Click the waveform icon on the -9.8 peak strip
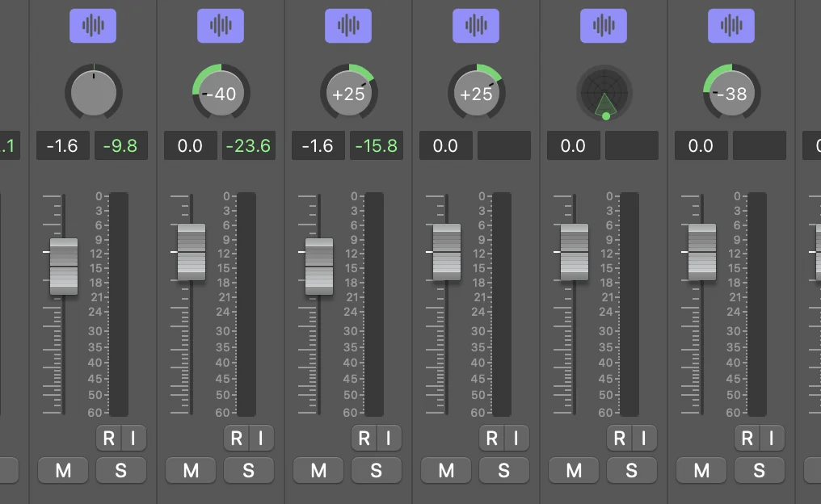The width and height of the screenshot is (821, 504). point(93,26)
